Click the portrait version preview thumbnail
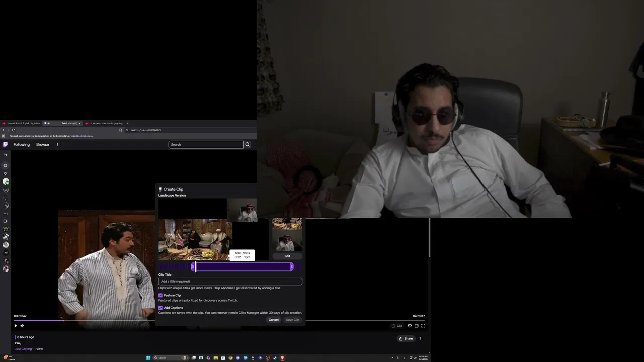Screen dimensions: 644x362 tap(287, 234)
